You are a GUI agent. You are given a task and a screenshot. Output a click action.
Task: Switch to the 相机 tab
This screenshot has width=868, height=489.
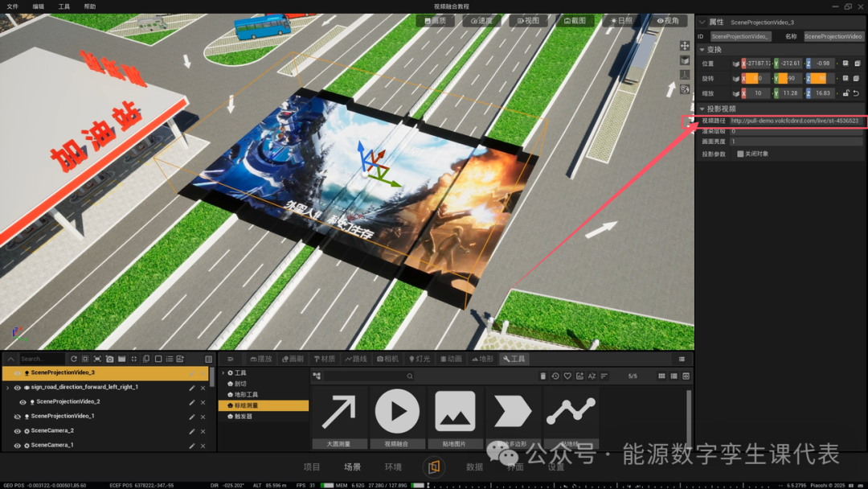(x=387, y=359)
